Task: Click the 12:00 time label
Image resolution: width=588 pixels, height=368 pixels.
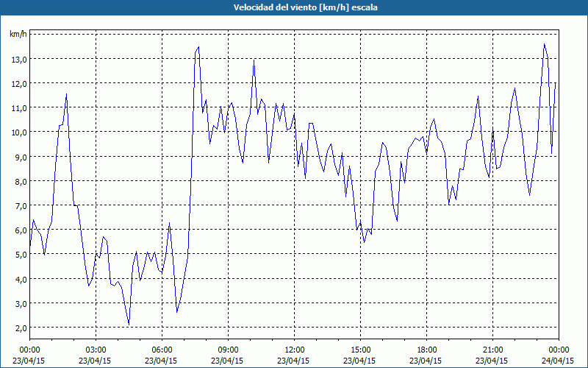Action: [295, 350]
